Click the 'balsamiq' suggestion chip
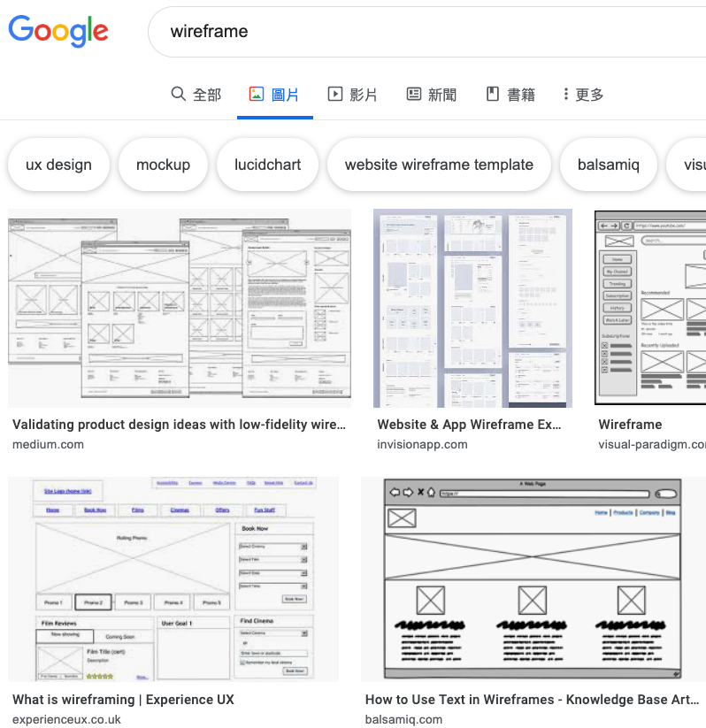Viewport: 706px width, 728px height. (609, 165)
